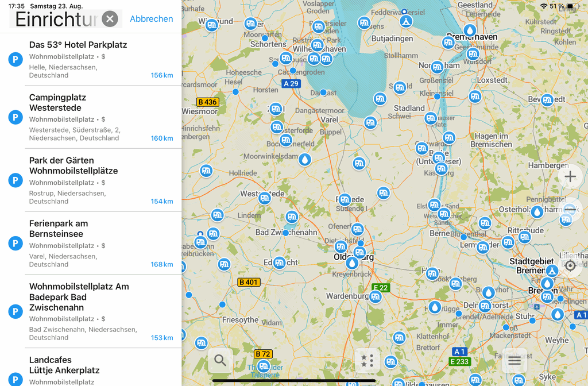Tap the parking icon beside Ferienpark am Bernsteinsee
The height and width of the screenshot is (386, 588).
[x=16, y=243]
